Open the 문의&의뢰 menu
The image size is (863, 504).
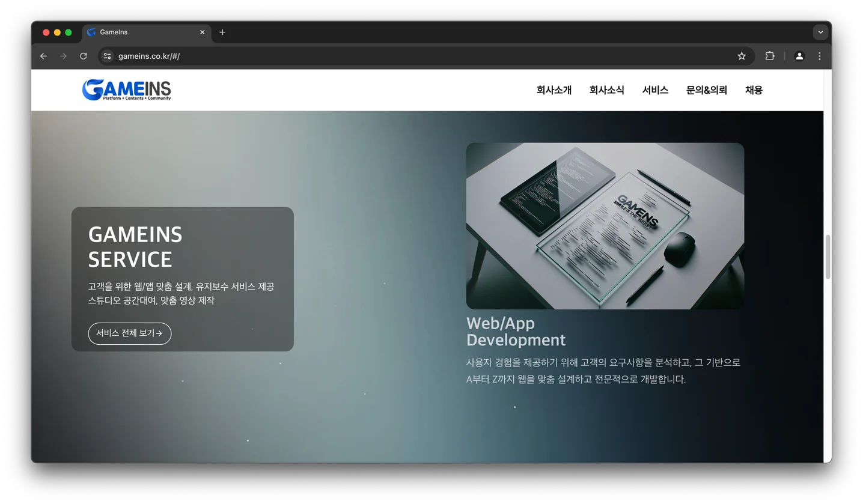click(x=707, y=90)
